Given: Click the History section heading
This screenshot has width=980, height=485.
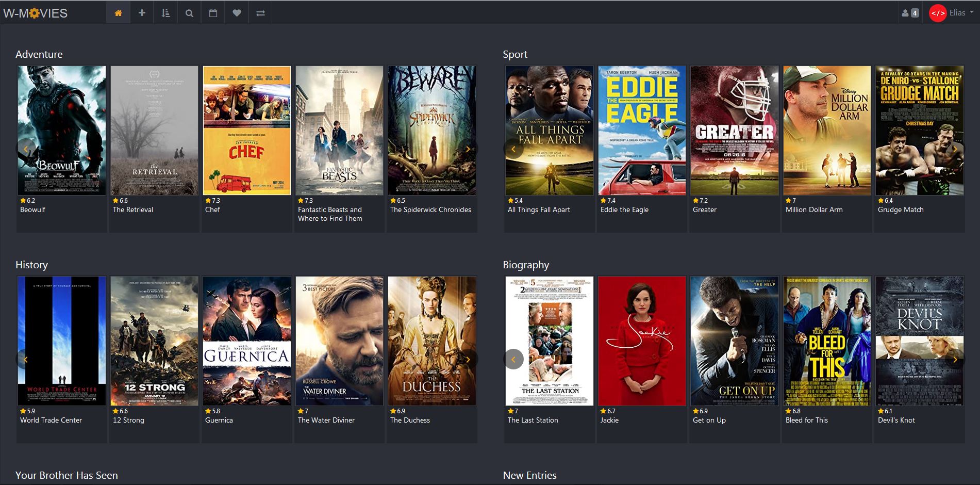Looking at the screenshot, I should click(x=31, y=265).
